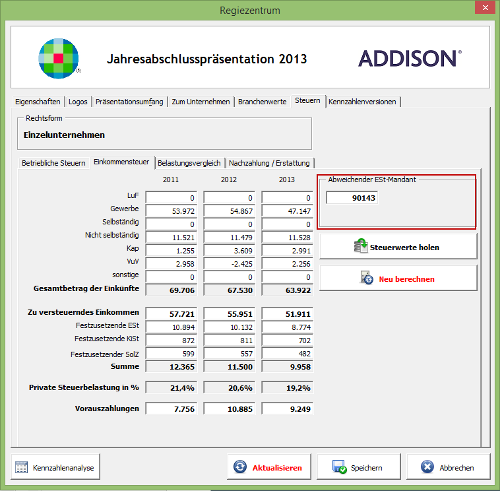Open the Präsentationsumfang tab
Screen dimensions: 500x491
[129, 101]
